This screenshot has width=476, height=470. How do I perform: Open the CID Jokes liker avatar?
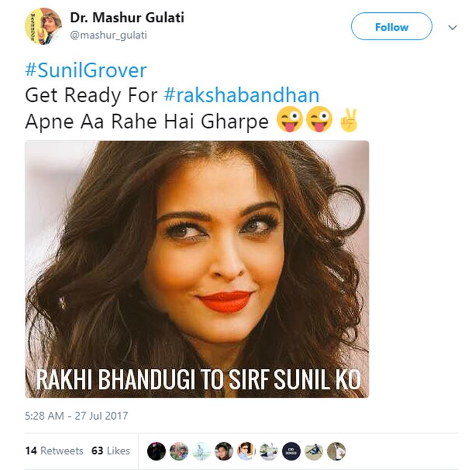pos(291,451)
